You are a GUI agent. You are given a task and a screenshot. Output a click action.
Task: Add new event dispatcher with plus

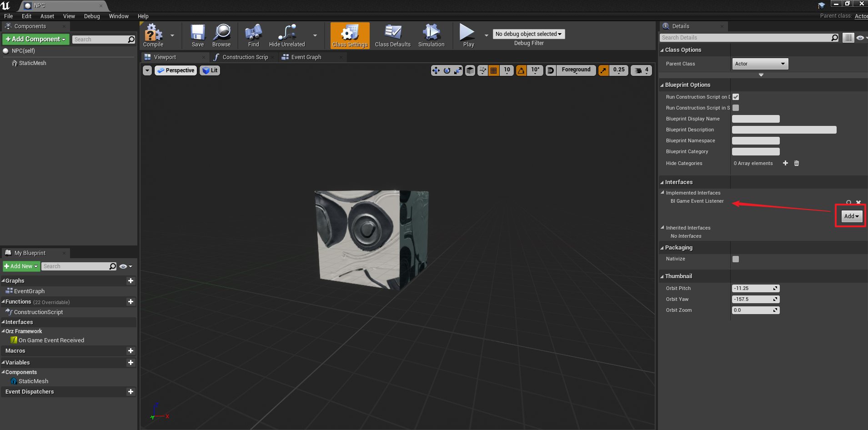[x=130, y=392]
